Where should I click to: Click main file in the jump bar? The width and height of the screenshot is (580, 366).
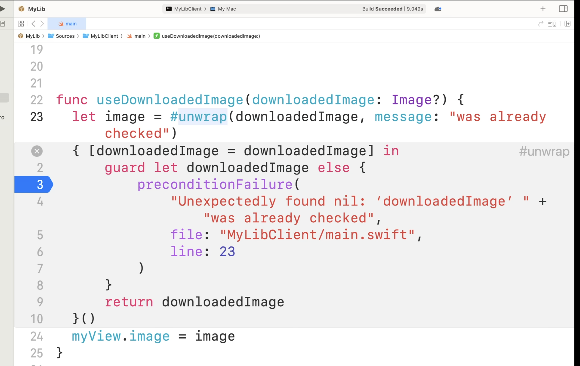[136, 36]
